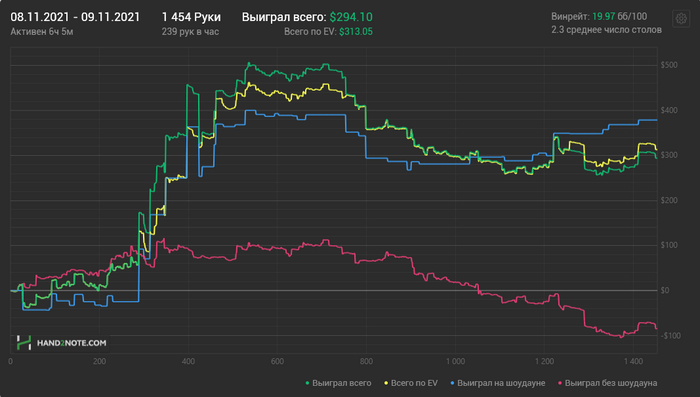This screenshot has width=700, height=397.
Task: Click the '$400' y-axis label
Action: click(x=669, y=110)
